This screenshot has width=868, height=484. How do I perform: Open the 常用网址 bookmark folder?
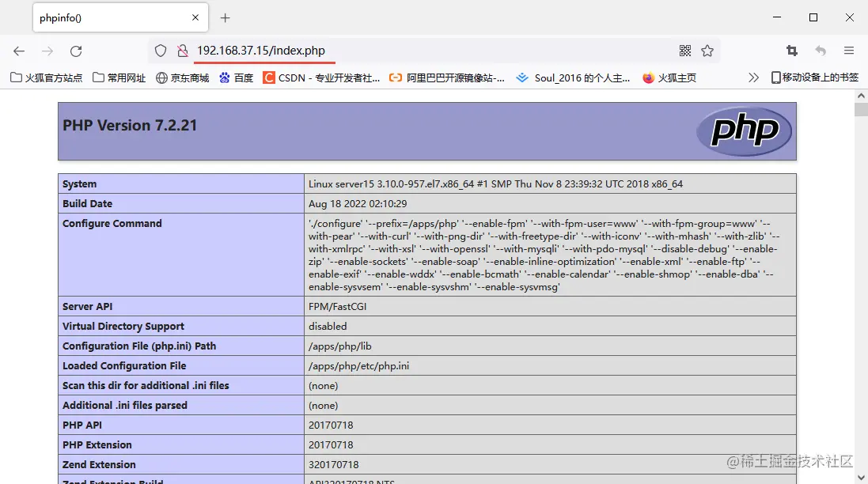pyautogui.click(x=119, y=78)
